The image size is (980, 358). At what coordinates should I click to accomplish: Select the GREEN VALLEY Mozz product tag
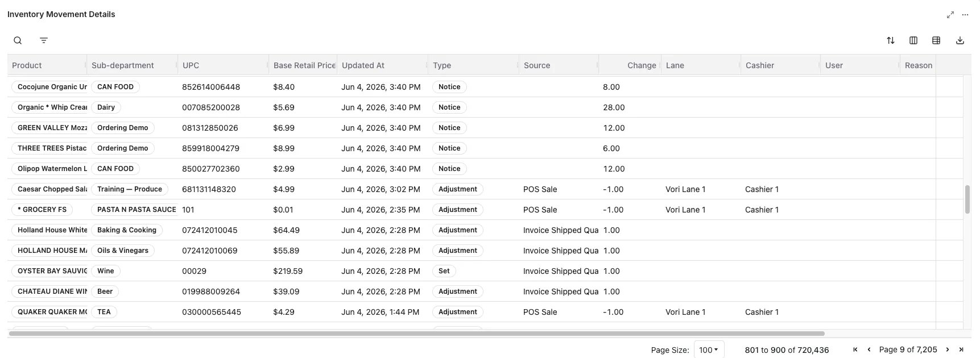50,128
